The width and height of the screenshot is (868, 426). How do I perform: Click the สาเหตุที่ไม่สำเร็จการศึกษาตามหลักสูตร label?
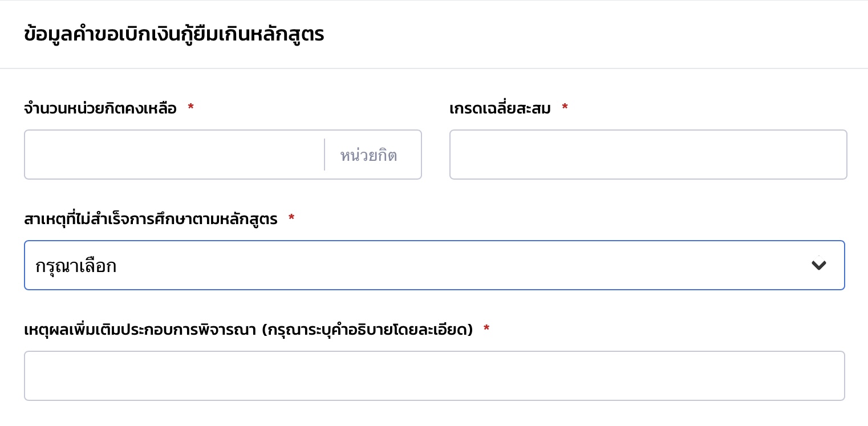coord(151,219)
